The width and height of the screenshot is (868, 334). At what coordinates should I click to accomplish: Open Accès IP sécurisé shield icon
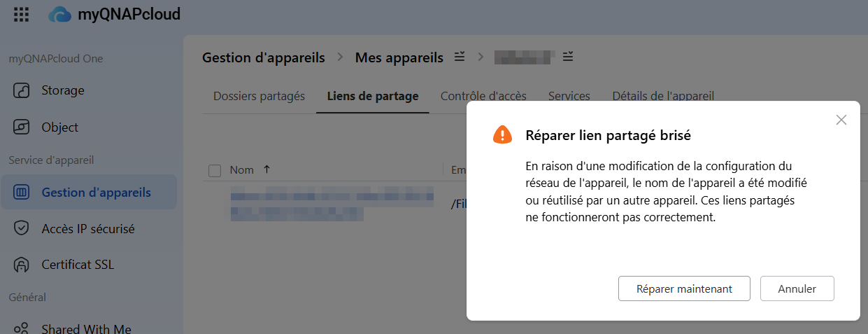point(22,228)
